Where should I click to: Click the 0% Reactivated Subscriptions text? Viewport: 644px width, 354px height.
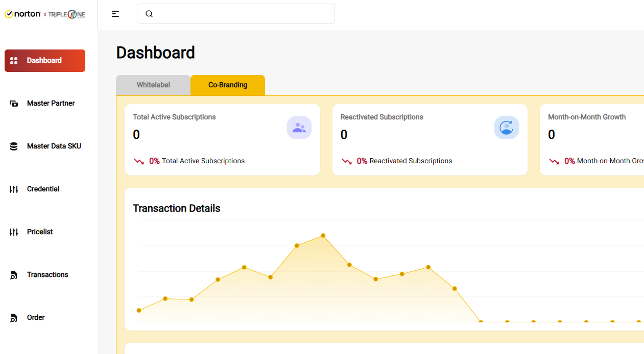[x=404, y=161]
